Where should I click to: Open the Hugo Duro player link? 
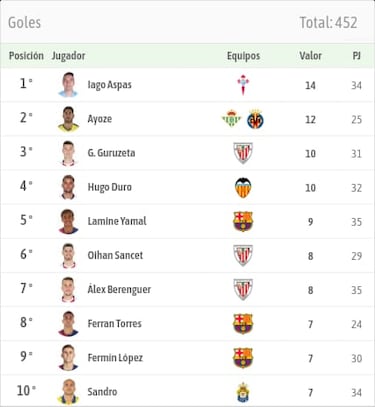pyautogui.click(x=110, y=187)
